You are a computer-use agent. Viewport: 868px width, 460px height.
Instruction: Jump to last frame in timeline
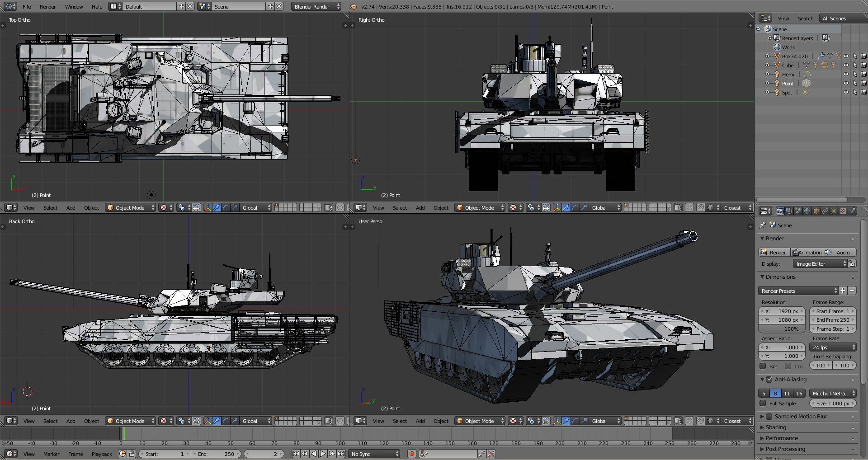click(x=341, y=454)
